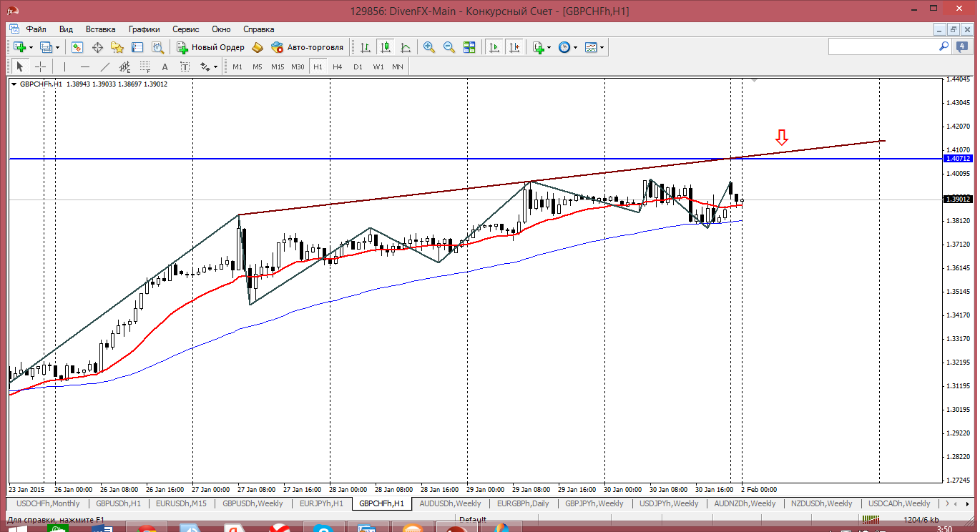
Task: Switch to the GBPUSDh,H1 chart tab
Action: click(x=119, y=503)
